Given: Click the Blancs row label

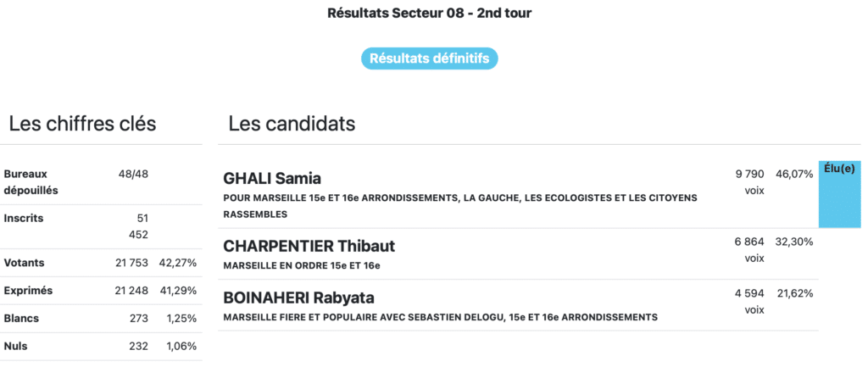Looking at the screenshot, I should [x=22, y=319].
